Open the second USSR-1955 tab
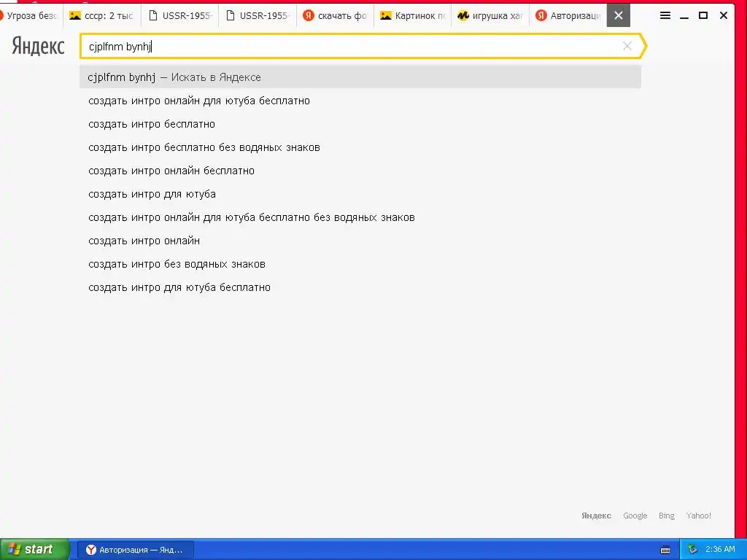Image resolution: width=747 pixels, height=560 pixels. coord(258,16)
